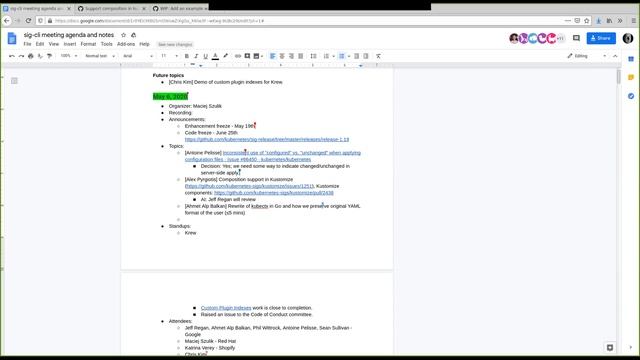
Task: Open the kubernetes sig-release 1.19 link
Action: pyautogui.click(x=267, y=140)
